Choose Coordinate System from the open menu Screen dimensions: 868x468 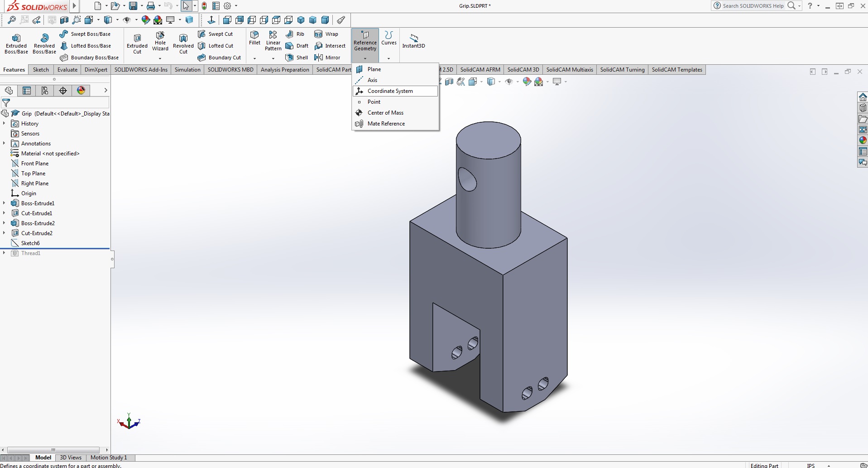(390, 91)
